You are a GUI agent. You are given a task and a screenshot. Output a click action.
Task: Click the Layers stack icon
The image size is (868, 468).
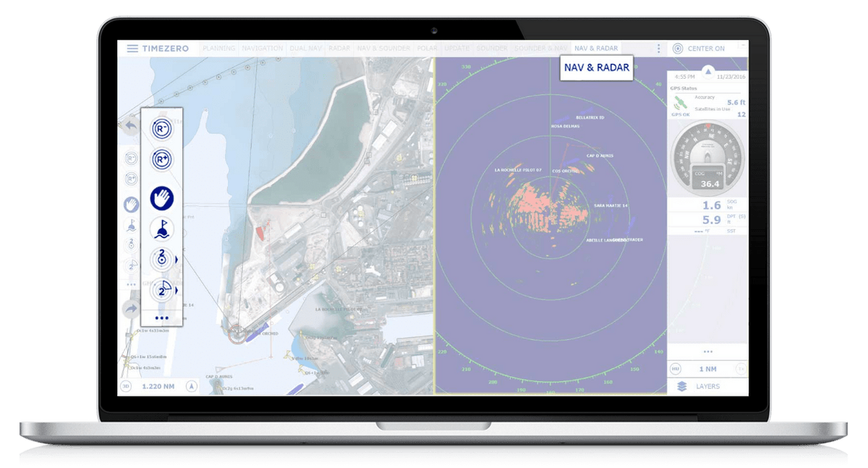681,386
